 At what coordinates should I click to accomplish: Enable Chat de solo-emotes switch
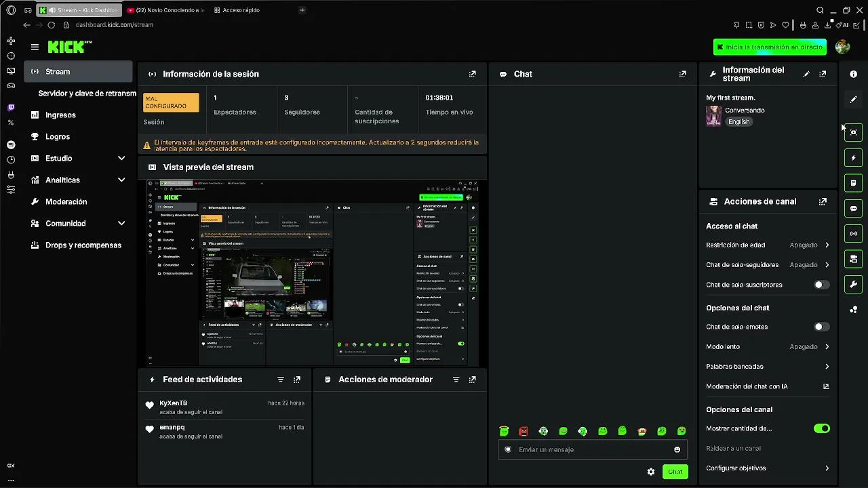(821, 327)
